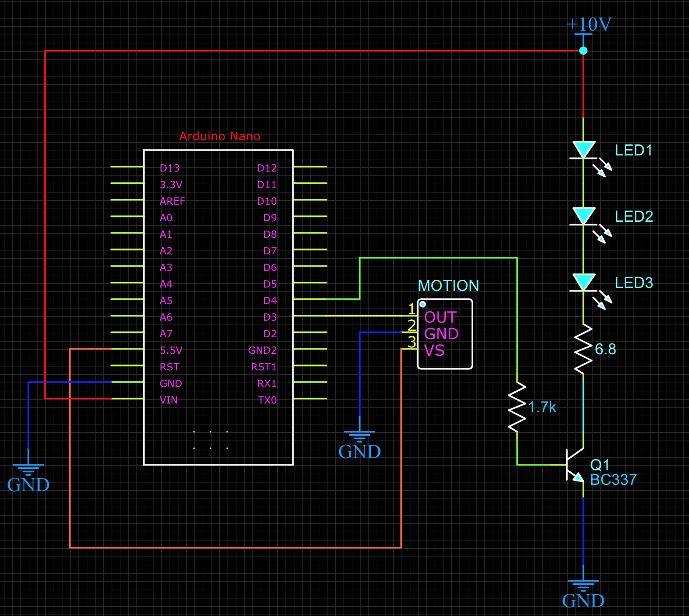Click the 'MOTION' component name label
This screenshot has height=616, width=689.
[448, 286]
